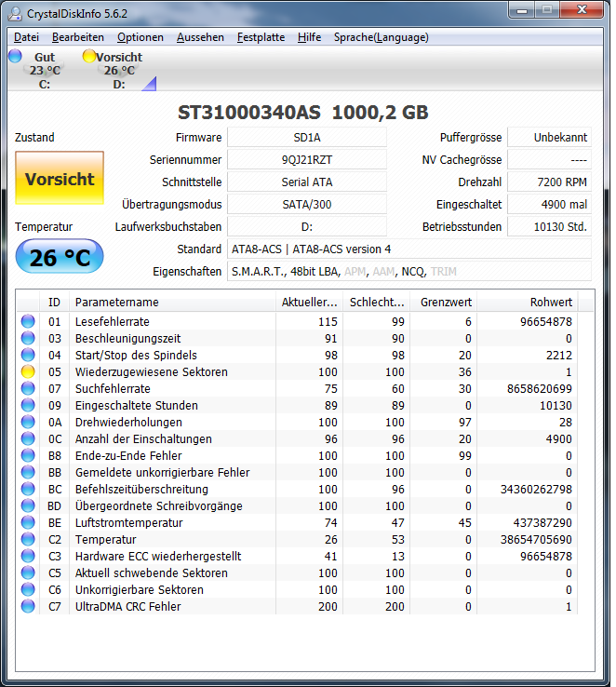Click raw value 8658620699 for Suchfehlerrate
616x687 pixels.
click(x=540, y=388)
